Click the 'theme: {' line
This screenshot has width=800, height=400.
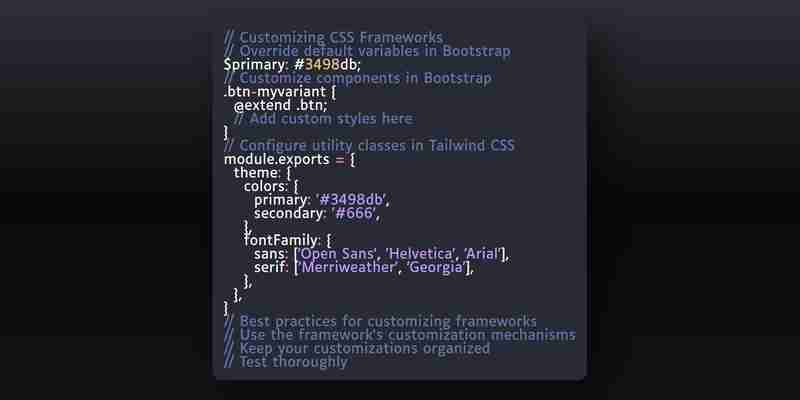[x=262, y=173]
